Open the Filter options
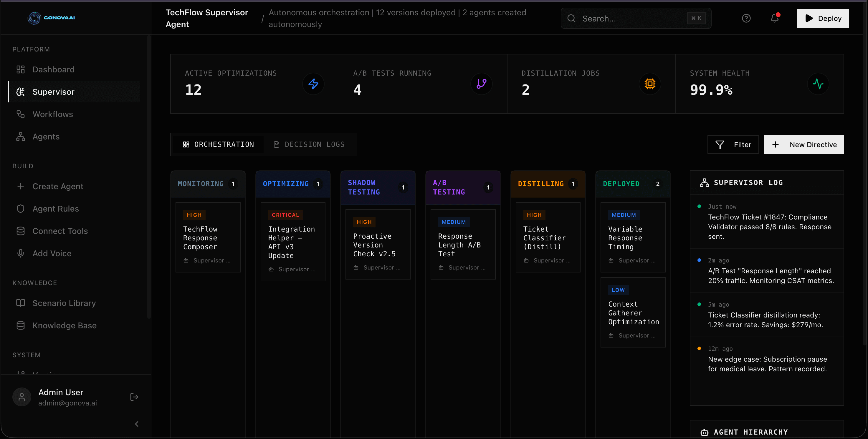868x439 pixels. tap(733, 144)
